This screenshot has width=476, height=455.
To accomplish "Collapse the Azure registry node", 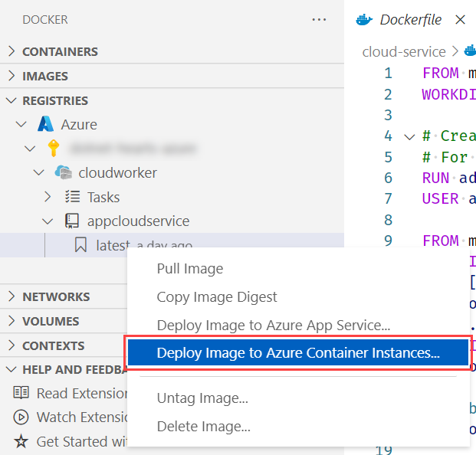I will pyautogui.click(x=21, y=124).
